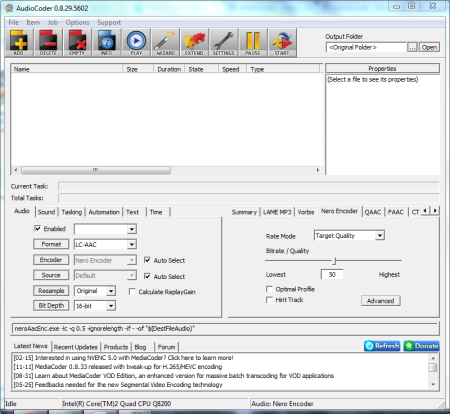450x414 pixels.
Task: Switch to the Summary tab
Action: pyautogui.click(x=244, y=212)
